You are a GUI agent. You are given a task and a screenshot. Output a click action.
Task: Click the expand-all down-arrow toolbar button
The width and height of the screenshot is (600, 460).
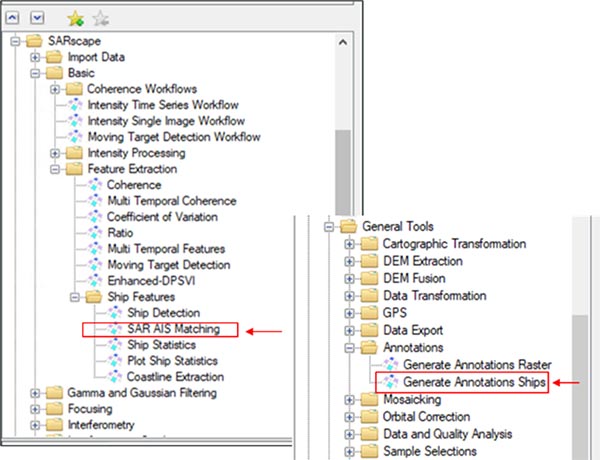tap(37, 18)
